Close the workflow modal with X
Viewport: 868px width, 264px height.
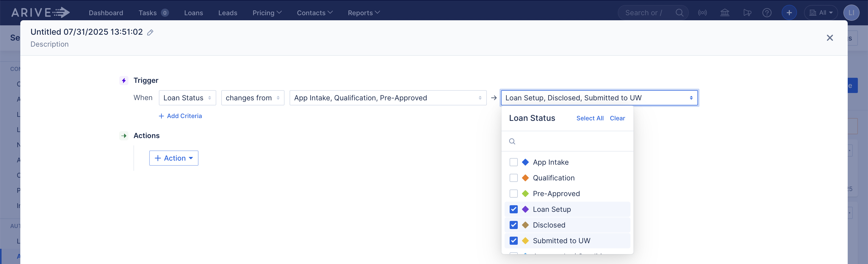[830, 38]
